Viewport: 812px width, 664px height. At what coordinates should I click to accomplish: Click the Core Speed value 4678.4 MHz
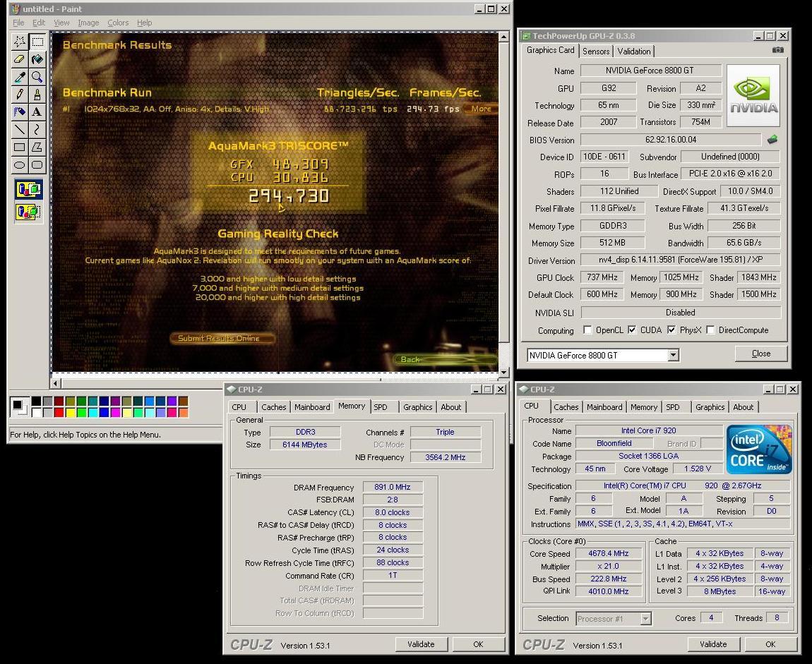coord(609,553)
